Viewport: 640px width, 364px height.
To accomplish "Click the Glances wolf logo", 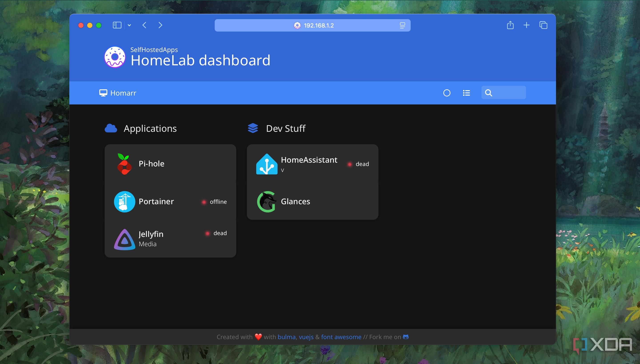I will point(266,202).
